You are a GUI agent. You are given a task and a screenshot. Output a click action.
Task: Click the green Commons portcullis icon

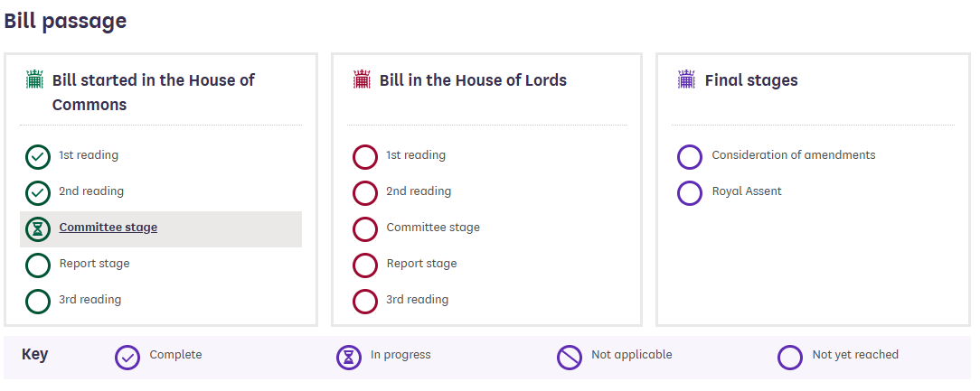tap(34, 79)
